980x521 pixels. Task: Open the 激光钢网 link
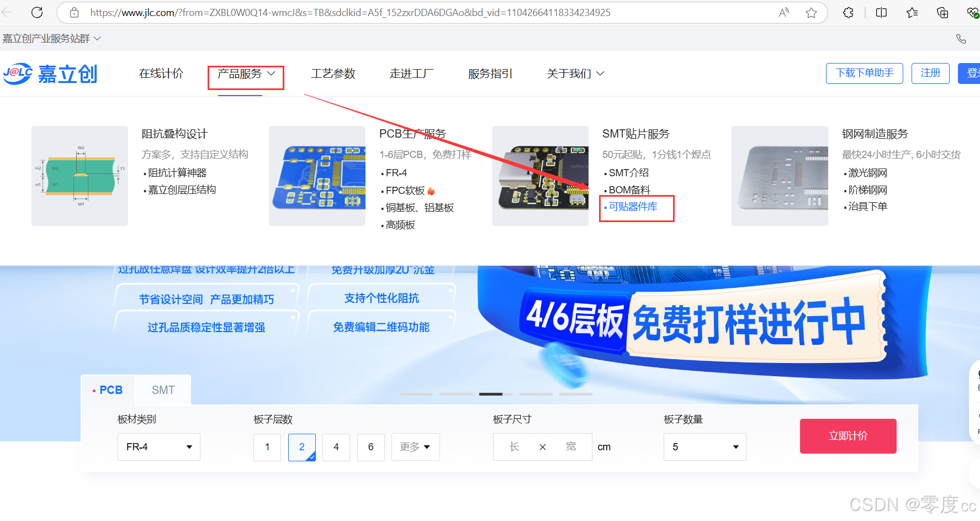pos(867,173)
